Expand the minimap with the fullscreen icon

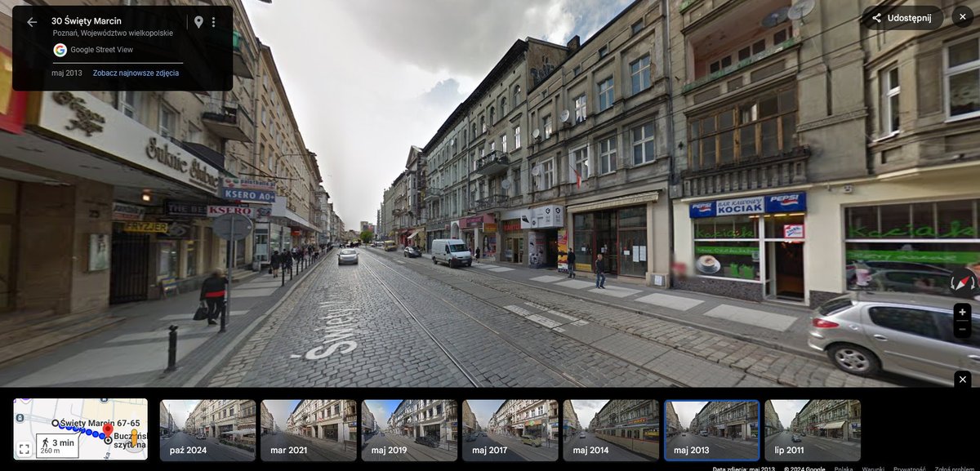coord(24,449)
